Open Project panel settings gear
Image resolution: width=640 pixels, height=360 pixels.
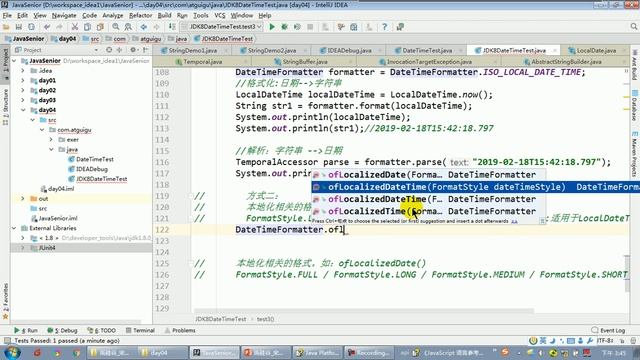(x=133, y=50)
